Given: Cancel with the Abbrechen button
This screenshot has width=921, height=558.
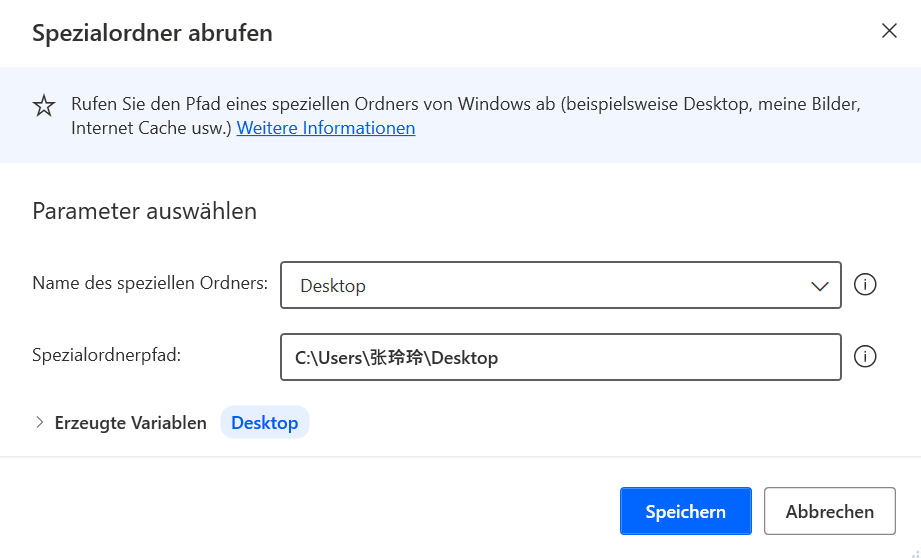Looking at the screenshot, I should coord(829,511).
